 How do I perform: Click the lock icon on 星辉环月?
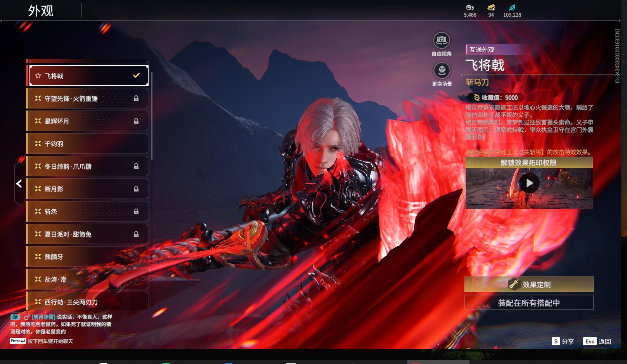(136, 121)
